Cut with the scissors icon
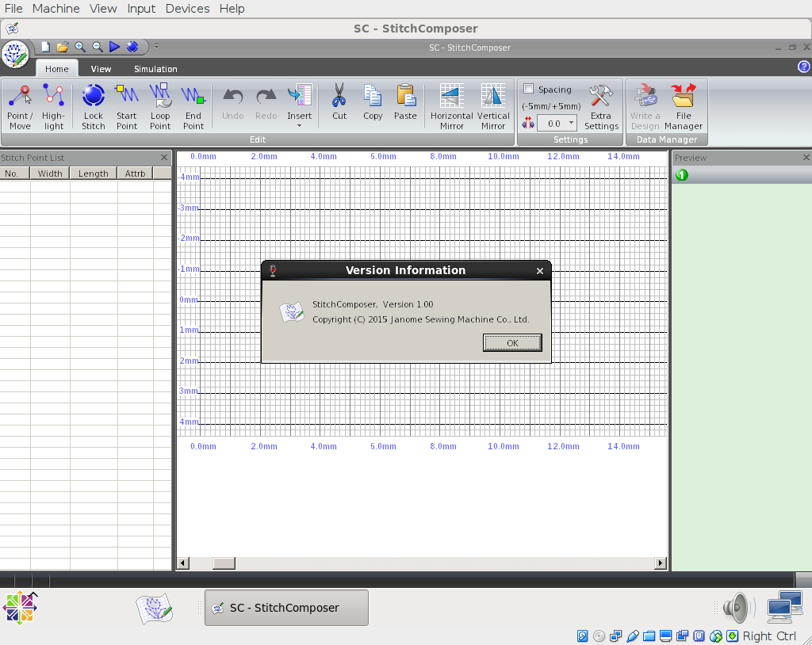Image resolution: width=812 pixels, height=645 pixels. tap(339, 95)
